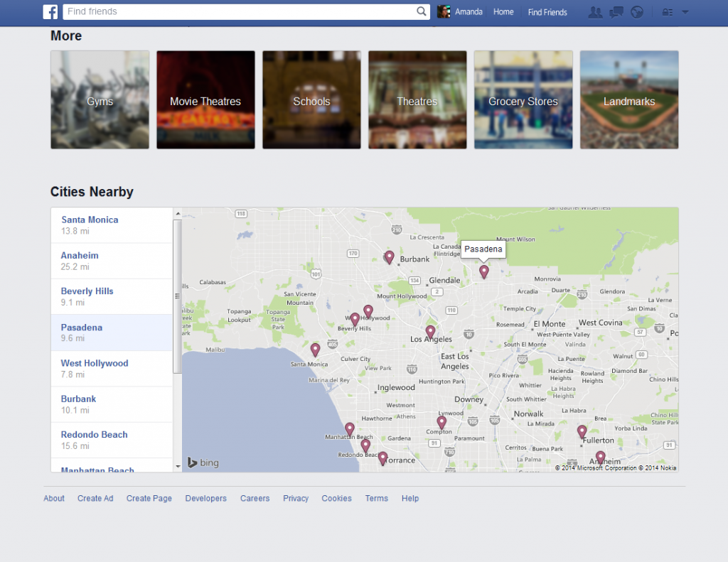Click the Fullerton map pin

pos(582,431)
